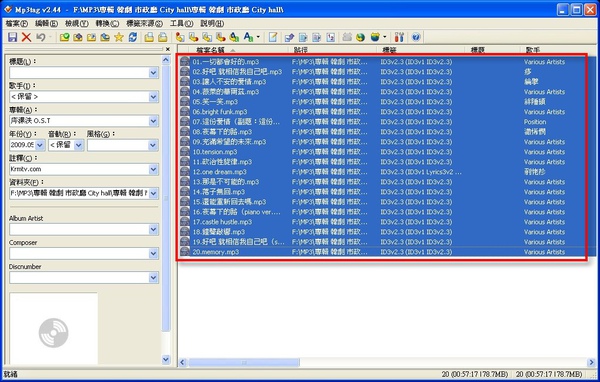Open the 說明(H) menu
This screenshot has width=600, height=382.
tap(212, 24)
